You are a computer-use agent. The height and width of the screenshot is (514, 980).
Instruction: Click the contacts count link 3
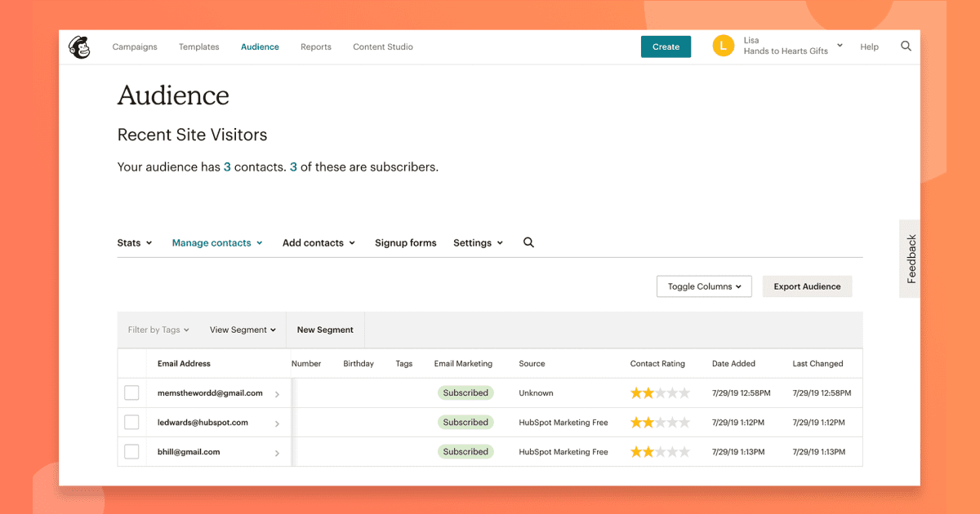(x=227, y=167)
